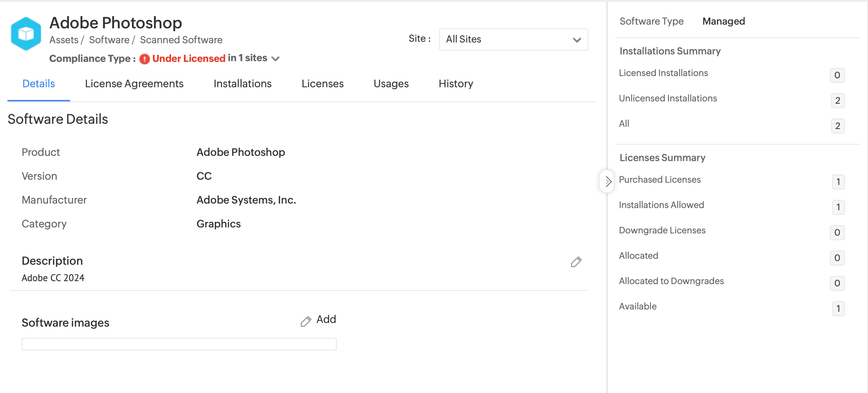The height and width of the screenshot is (393, 868).
Task: Click the red Under Licensed warning icon
Action: click(144, 59)
